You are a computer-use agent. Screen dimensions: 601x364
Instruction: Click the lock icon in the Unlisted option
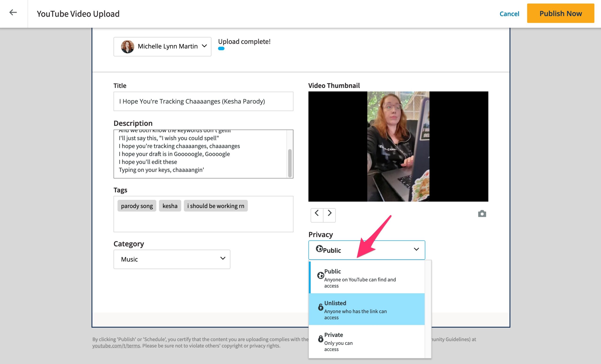click(x=320, y=307)
